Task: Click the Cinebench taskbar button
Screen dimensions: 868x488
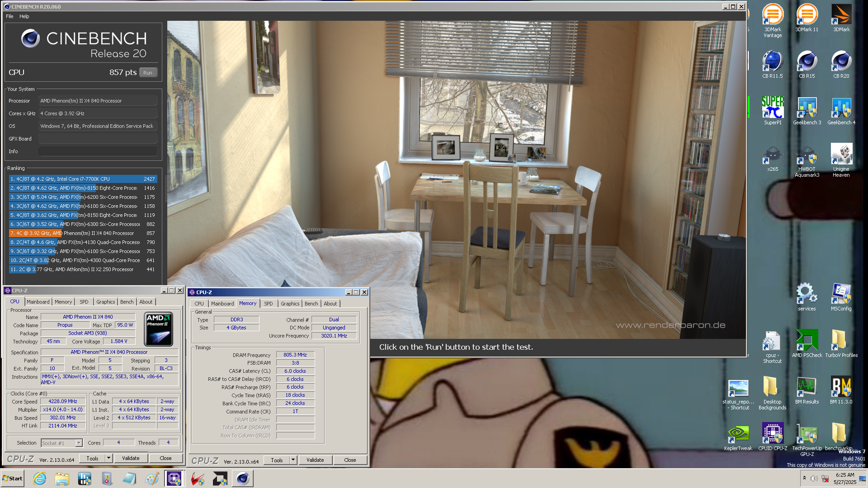Action: click(x=243, y=479)
